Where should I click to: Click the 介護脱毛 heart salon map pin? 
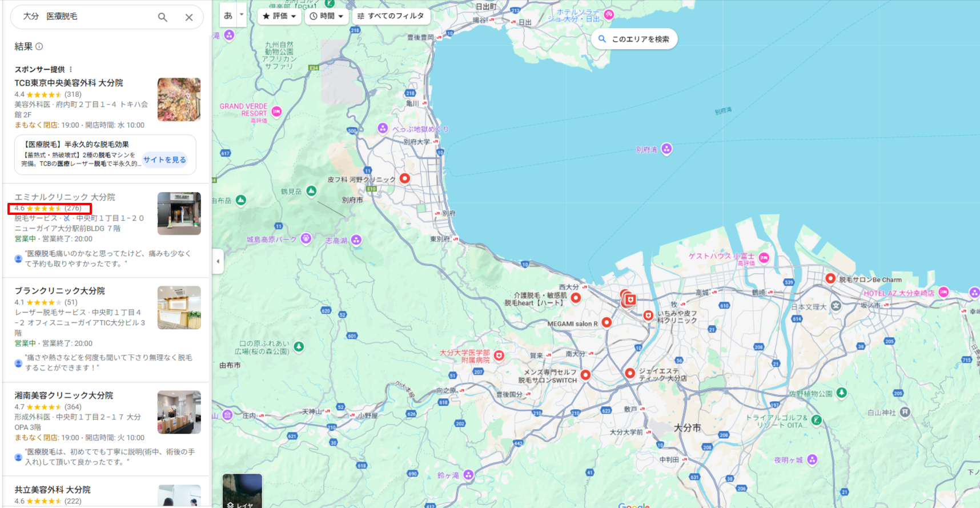pyautogui.click(x=576, y=297)
